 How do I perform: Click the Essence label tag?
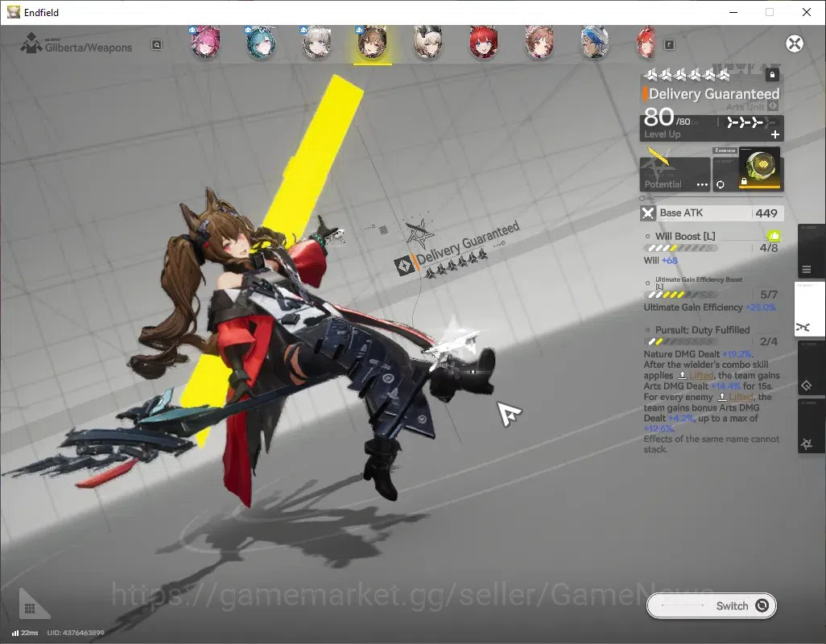pyautogui.click(x=725, y=151)
